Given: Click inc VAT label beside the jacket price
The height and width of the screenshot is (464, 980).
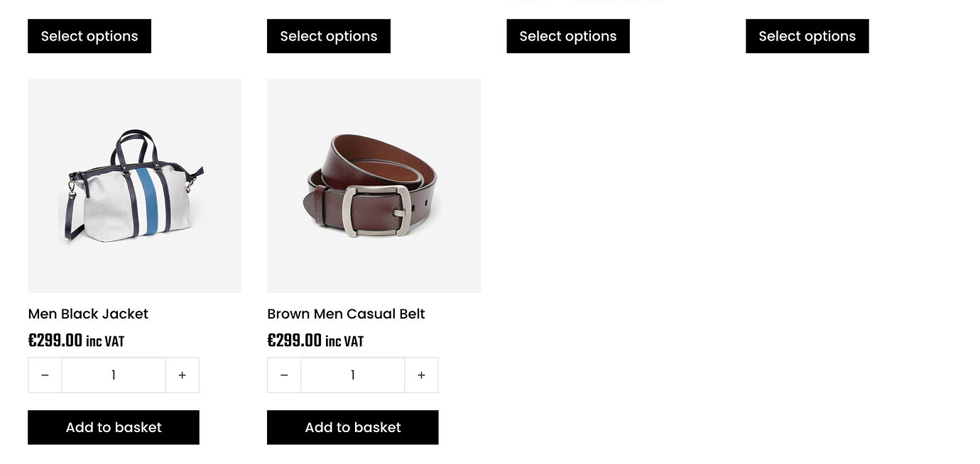Looking at the screenshot, I should tap(105, 342).
